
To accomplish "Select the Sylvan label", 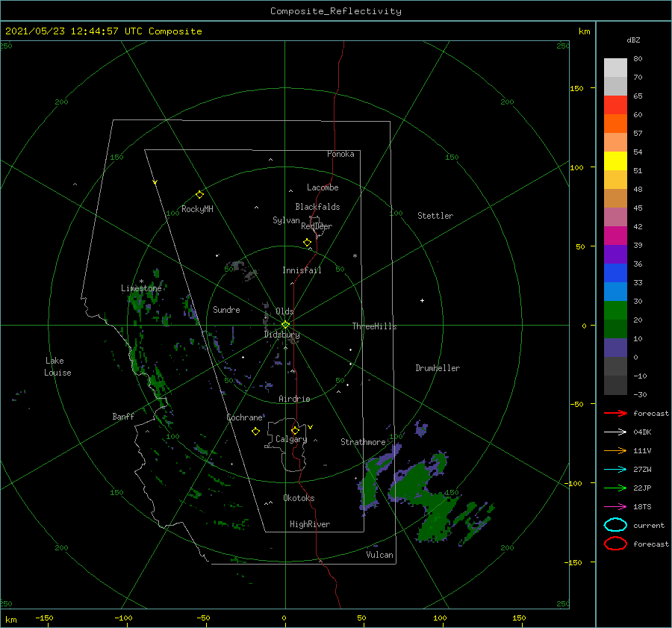I will pos(286,220).
